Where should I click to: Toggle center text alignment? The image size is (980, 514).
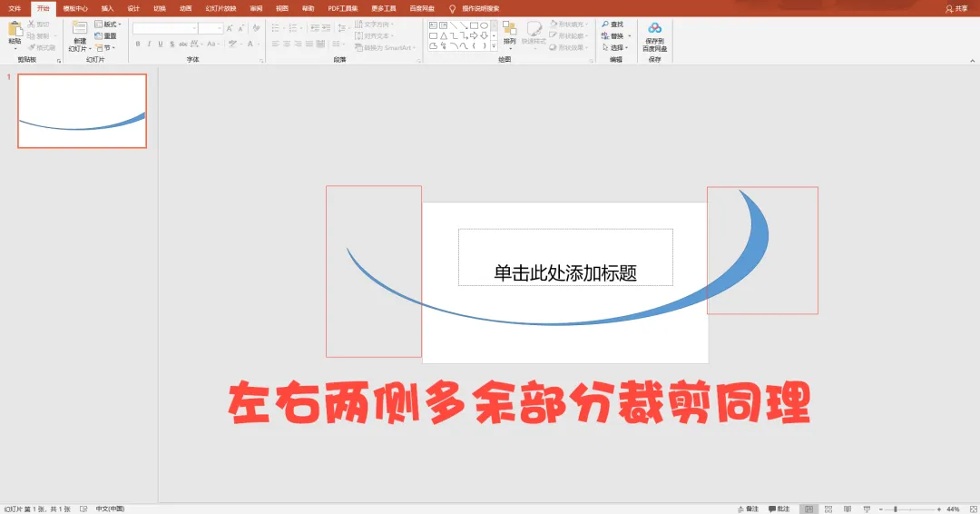click(286, 44)
